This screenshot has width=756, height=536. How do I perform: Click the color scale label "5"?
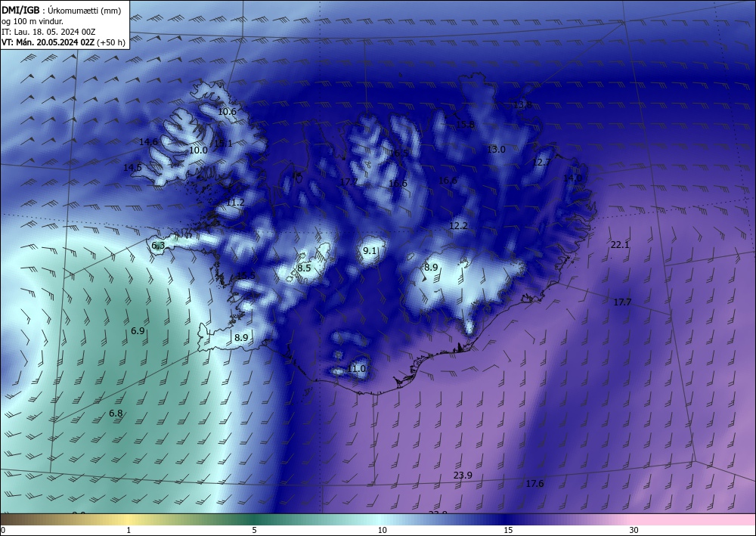[254, 531]
